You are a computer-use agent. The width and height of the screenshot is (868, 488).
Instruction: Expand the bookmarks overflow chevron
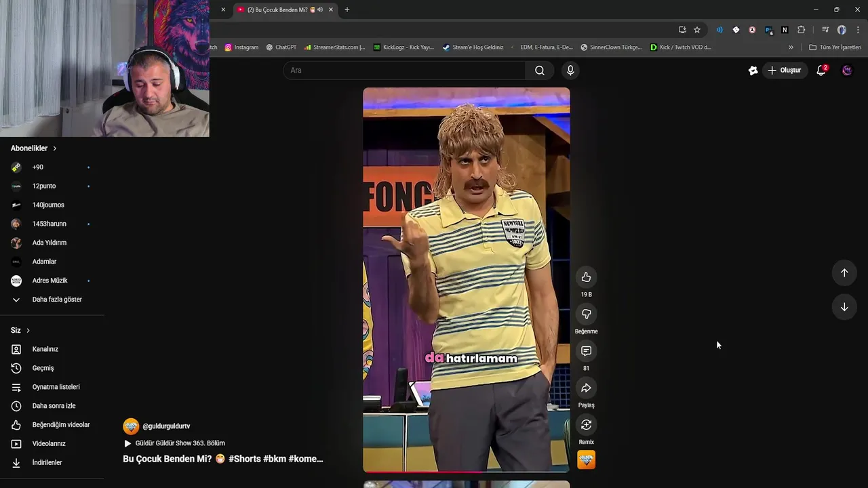point(791,47)
